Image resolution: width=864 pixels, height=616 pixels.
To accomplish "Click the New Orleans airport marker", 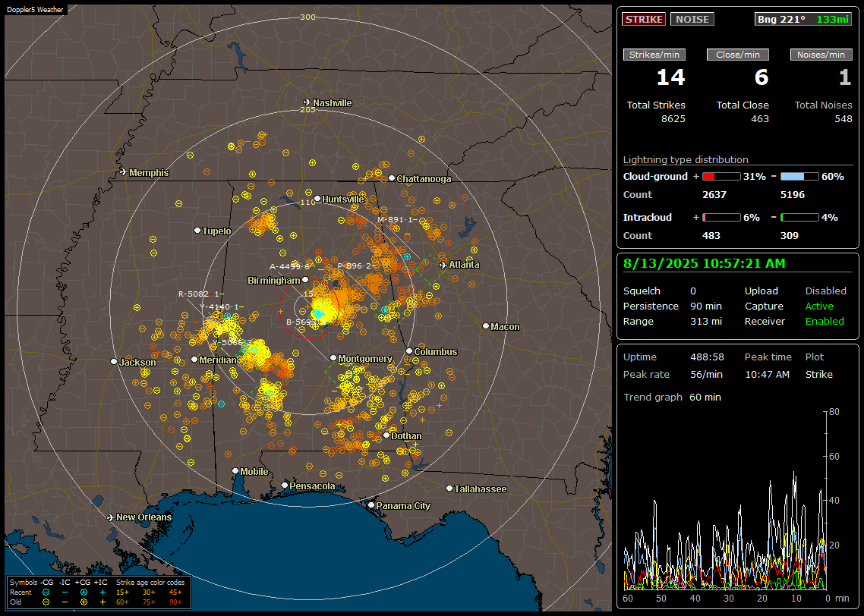I will pos(111,517).
